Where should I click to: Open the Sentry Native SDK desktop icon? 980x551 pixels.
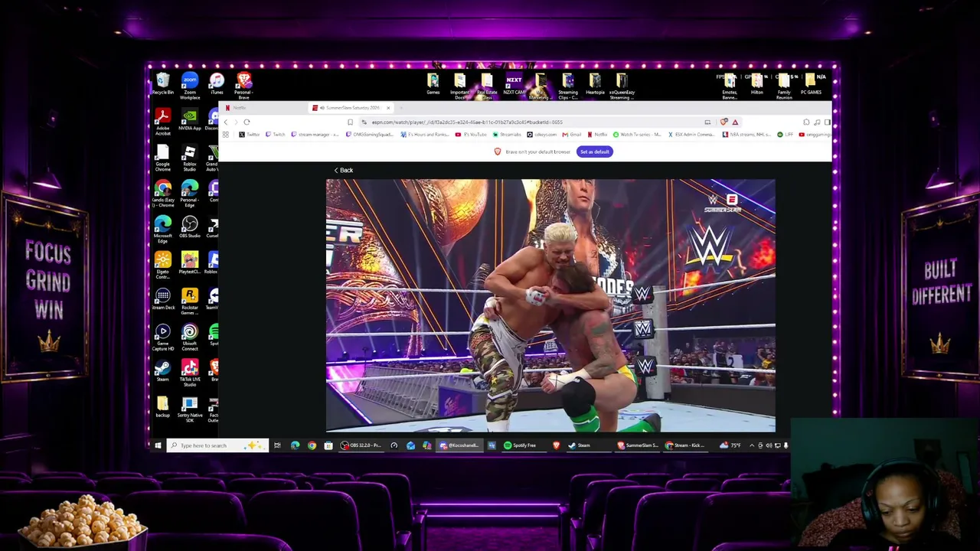pyautogui.click(x=190, y=409)
